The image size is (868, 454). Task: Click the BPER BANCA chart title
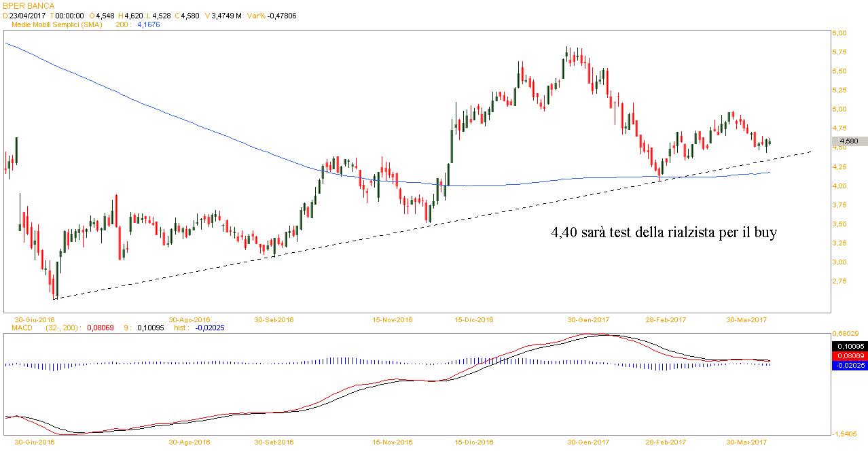[28, 6]
